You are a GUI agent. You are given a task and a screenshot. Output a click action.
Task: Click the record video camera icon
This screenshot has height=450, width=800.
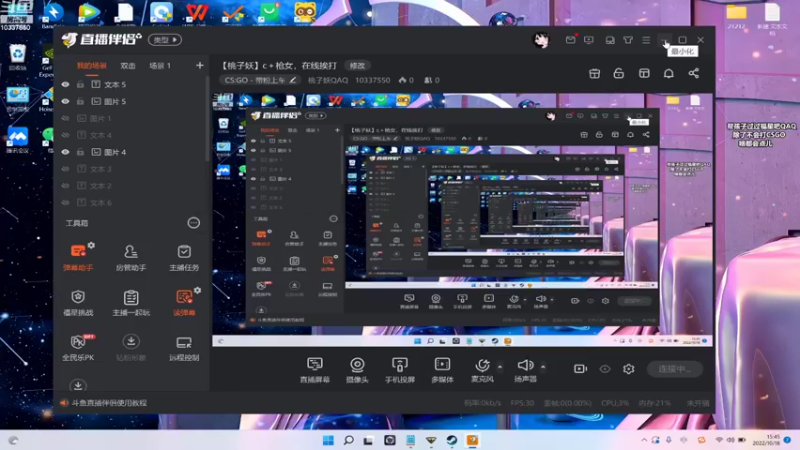pyautogui.click(x=580, y=368)
